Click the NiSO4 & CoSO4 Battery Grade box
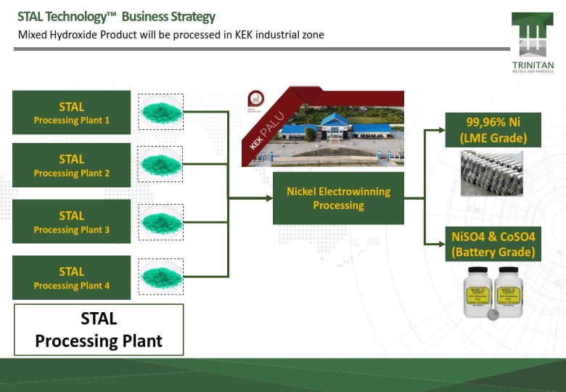The height and width of the screenshot is (392, 566). tap(493, 245)
